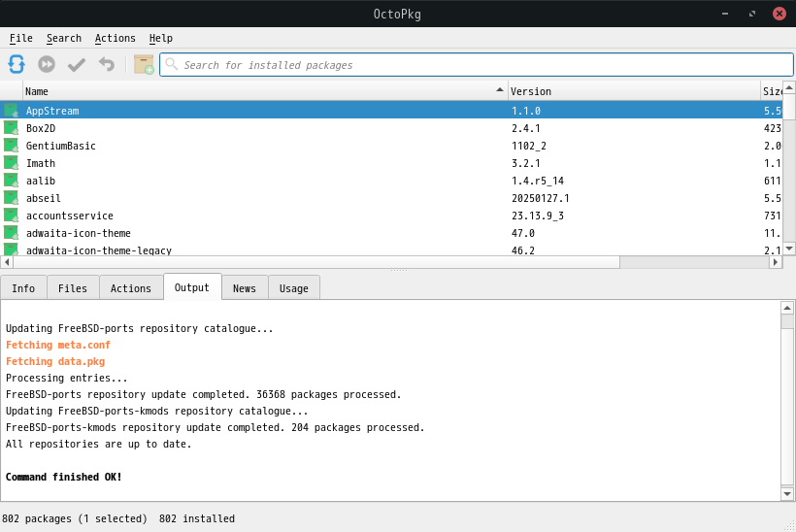Click the system upgrade fast-forward icon
The height and width of the screenshot is (532, 796).
(47, 65)
